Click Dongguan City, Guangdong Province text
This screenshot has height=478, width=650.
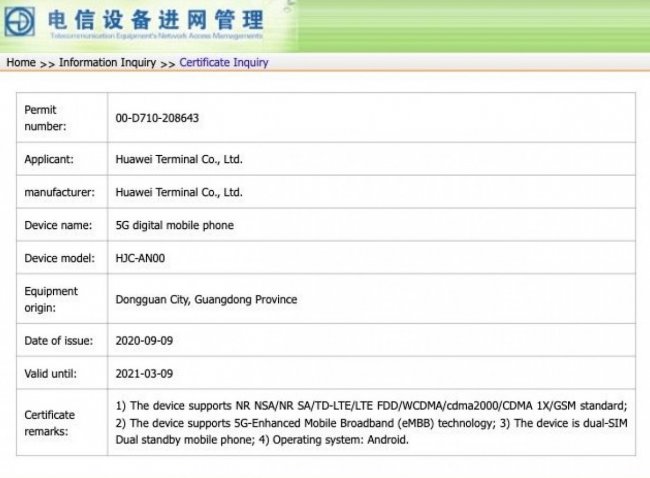coord(207,299)
